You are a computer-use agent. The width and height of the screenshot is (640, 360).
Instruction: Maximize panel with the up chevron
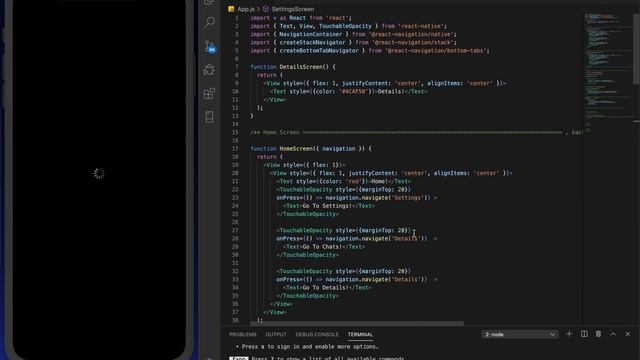[613, 334]
